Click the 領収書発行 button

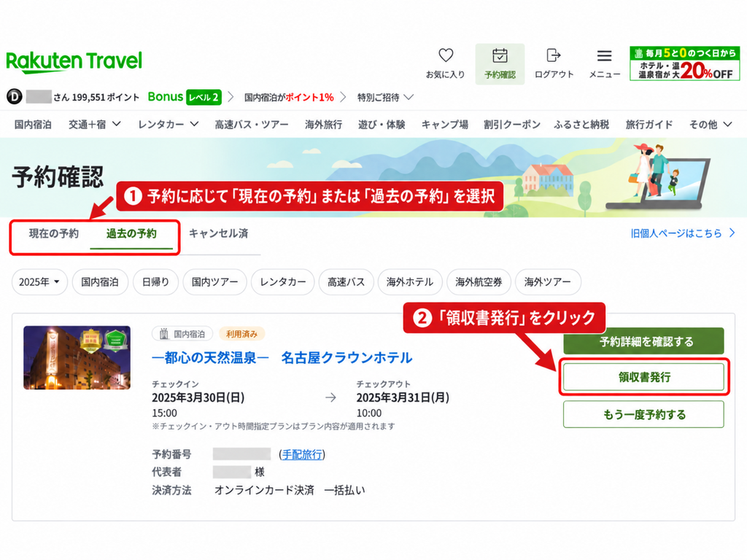[643, 377]
